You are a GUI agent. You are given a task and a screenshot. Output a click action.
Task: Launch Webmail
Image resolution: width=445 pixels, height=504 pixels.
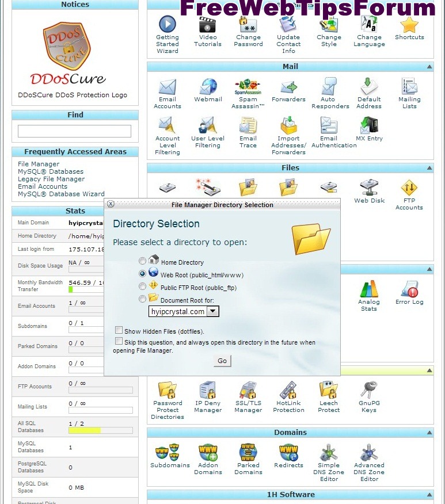(208, 87)
